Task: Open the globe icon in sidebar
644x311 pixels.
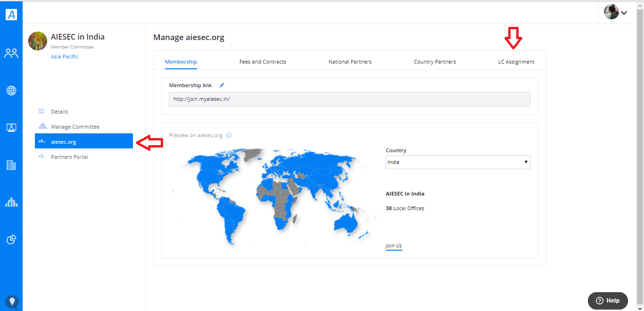Action: (x=11, y=90)
